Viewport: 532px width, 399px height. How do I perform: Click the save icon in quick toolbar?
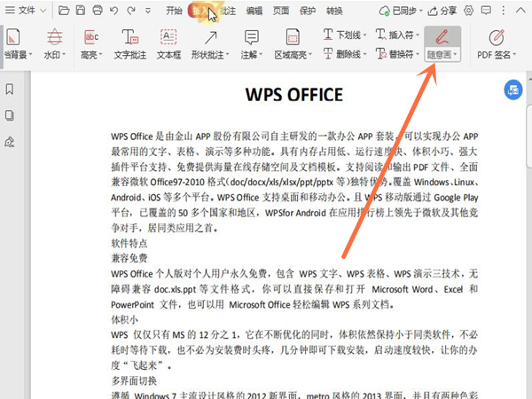[x=81, y=12]
